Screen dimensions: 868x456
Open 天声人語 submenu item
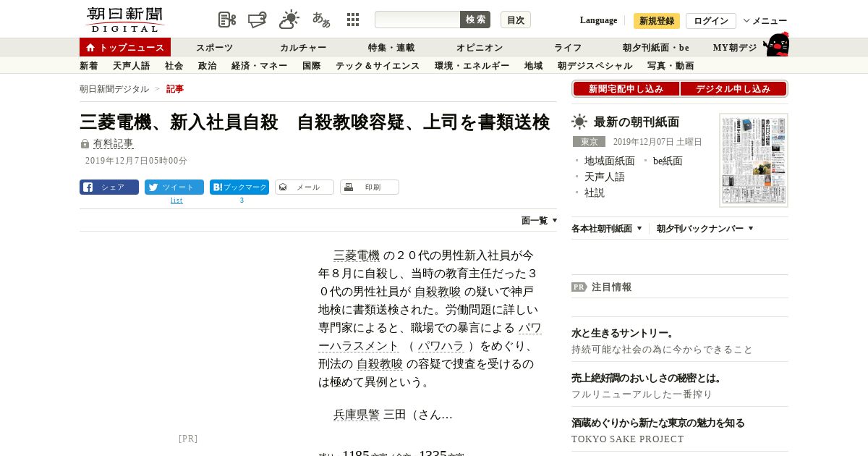click(132, 65)
